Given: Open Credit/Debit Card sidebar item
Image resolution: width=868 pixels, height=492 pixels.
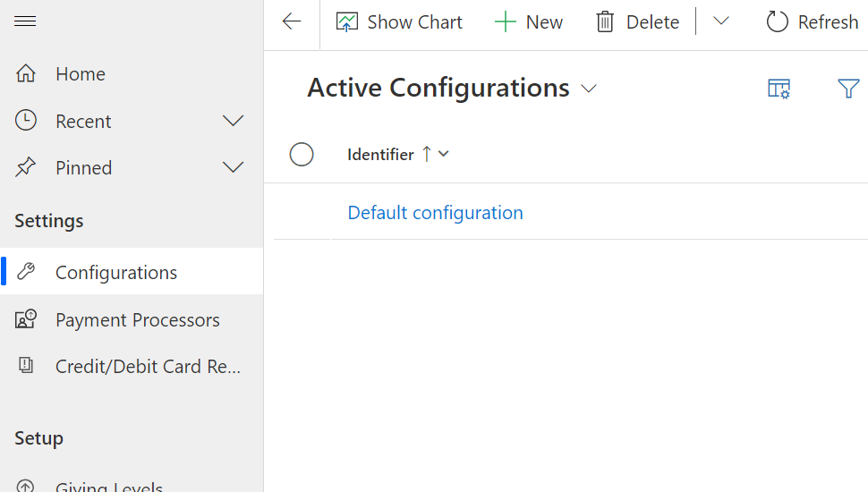Looking at the screenshot, I should (x=148, y=367).
